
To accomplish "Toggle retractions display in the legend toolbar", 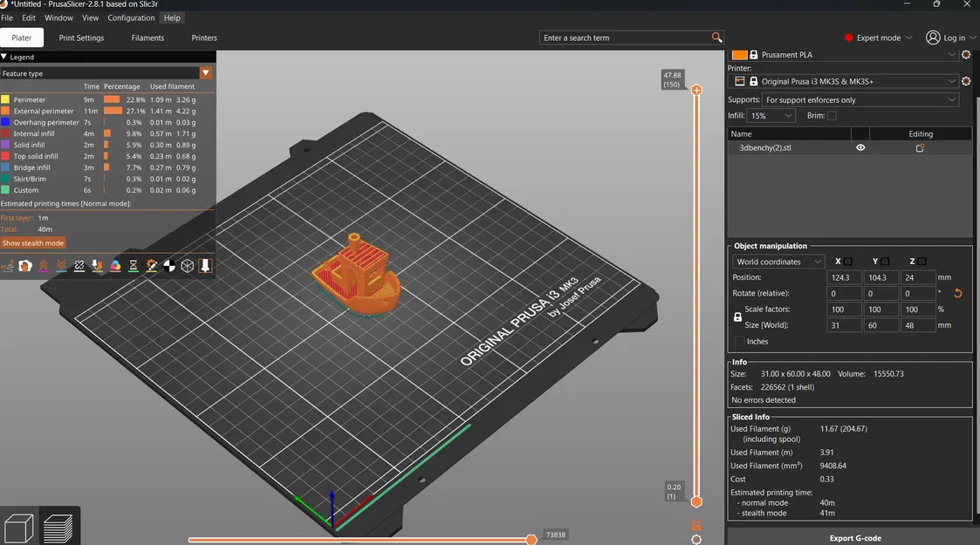I will click(44, 265).
